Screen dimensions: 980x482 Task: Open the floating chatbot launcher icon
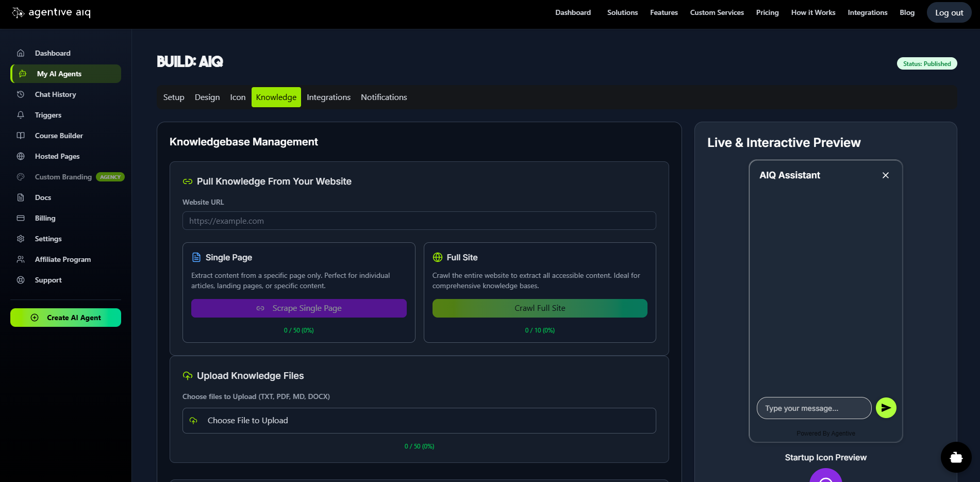[x=956, y=457]
